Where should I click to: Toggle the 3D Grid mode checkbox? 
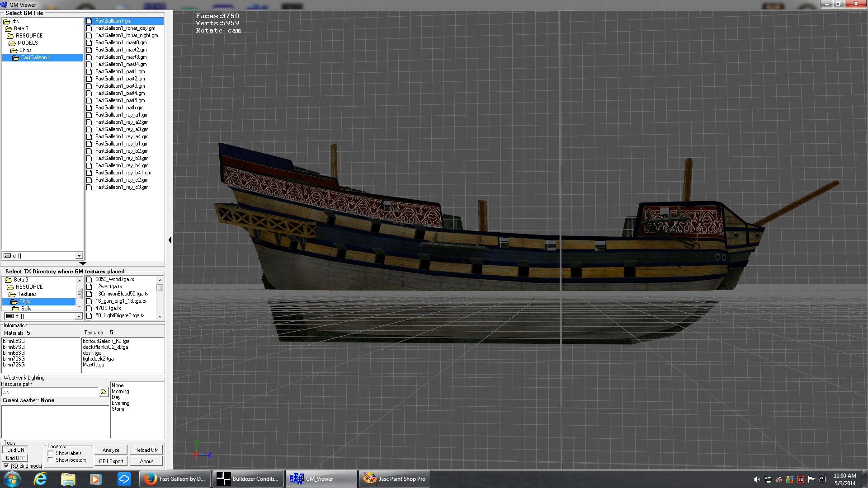[x=6, y=465]
